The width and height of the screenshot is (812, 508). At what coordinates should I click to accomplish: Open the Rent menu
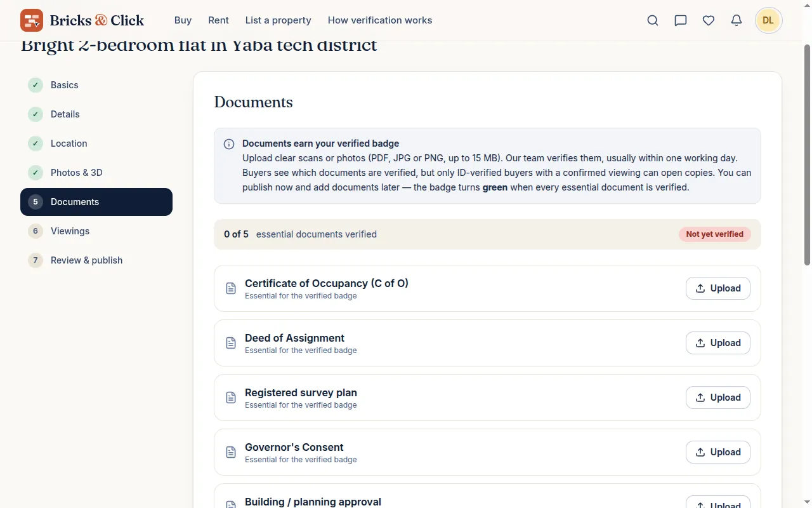(218, 20)
